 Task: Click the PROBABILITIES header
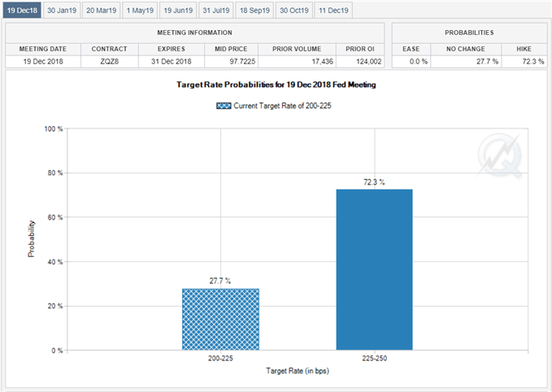pos(469,33)
